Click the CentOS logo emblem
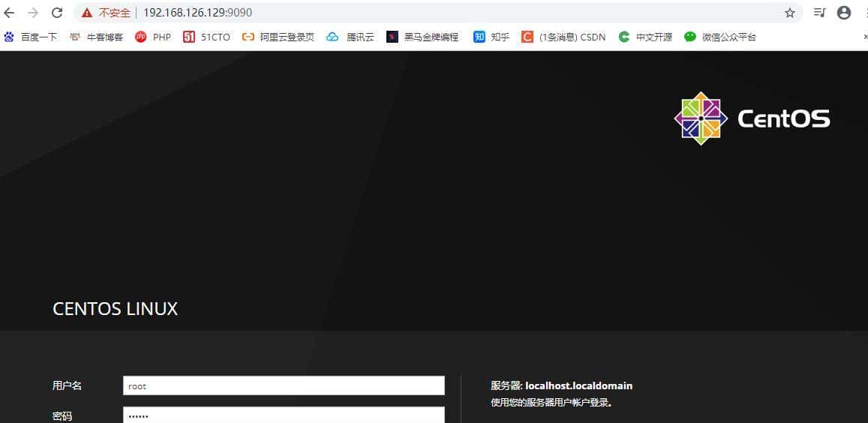Viewport: 868px width, 423px height. [701, 118]
